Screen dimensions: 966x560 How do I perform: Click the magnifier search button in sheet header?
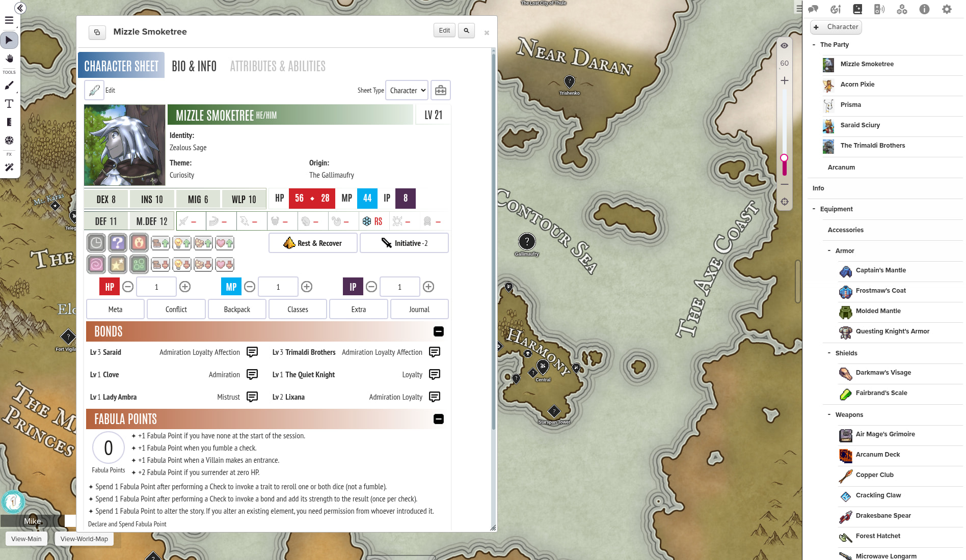(466, 31)
